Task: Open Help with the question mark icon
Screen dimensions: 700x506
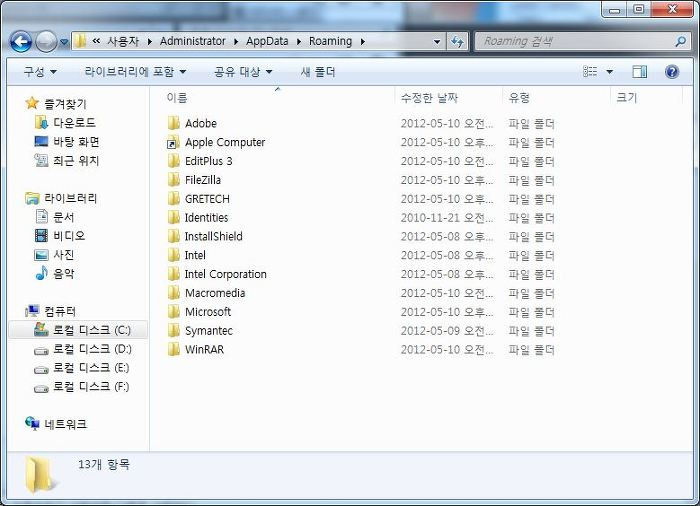Action: [672, 71]
